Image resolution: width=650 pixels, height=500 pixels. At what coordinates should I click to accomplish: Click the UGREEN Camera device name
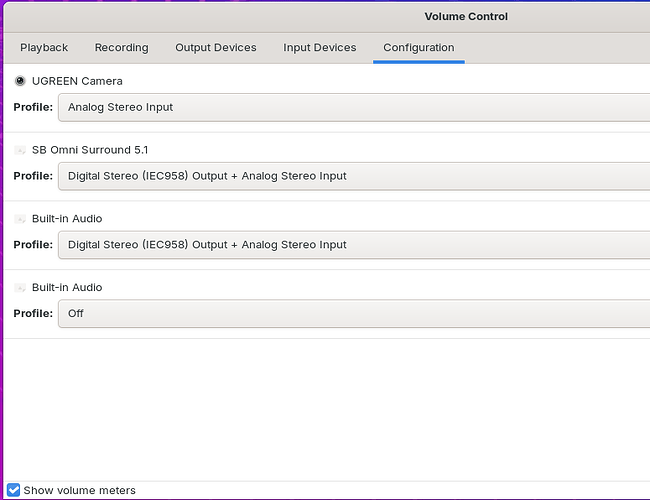(77, 81)
